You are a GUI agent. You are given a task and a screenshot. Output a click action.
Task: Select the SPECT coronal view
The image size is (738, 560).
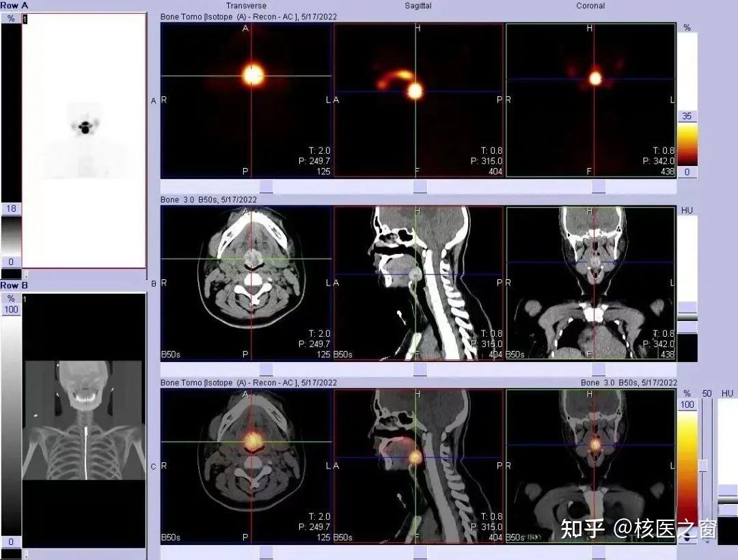coord(590,100)
